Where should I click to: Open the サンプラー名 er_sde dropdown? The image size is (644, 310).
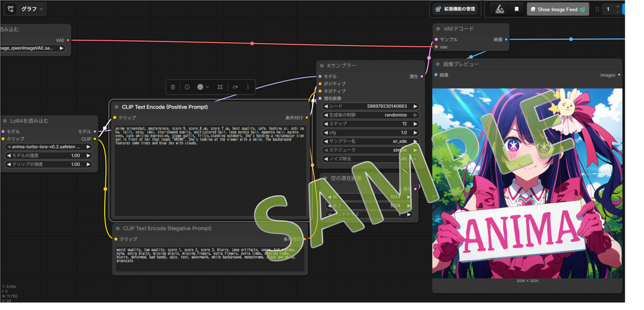click(x=371, y=142)
